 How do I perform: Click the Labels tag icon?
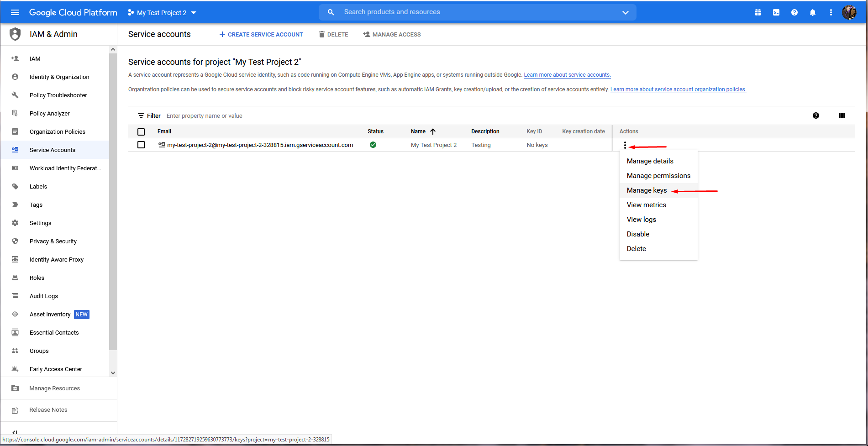(x=15, y=186)
